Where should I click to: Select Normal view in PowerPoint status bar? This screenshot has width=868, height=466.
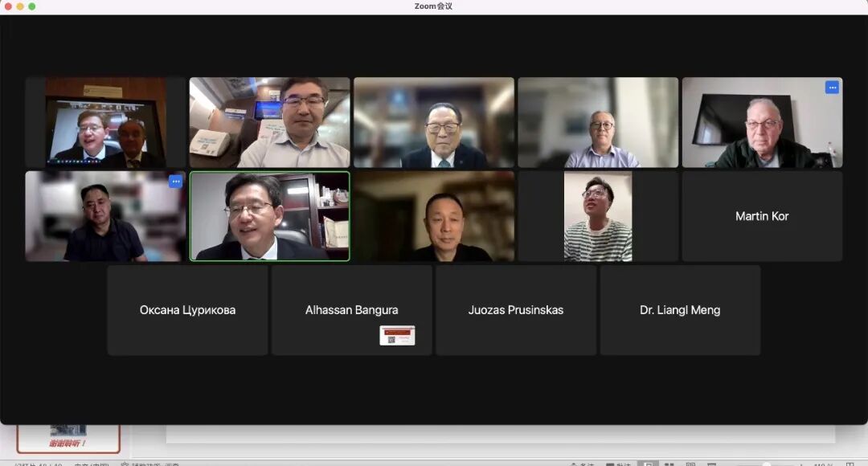[646, 464]
